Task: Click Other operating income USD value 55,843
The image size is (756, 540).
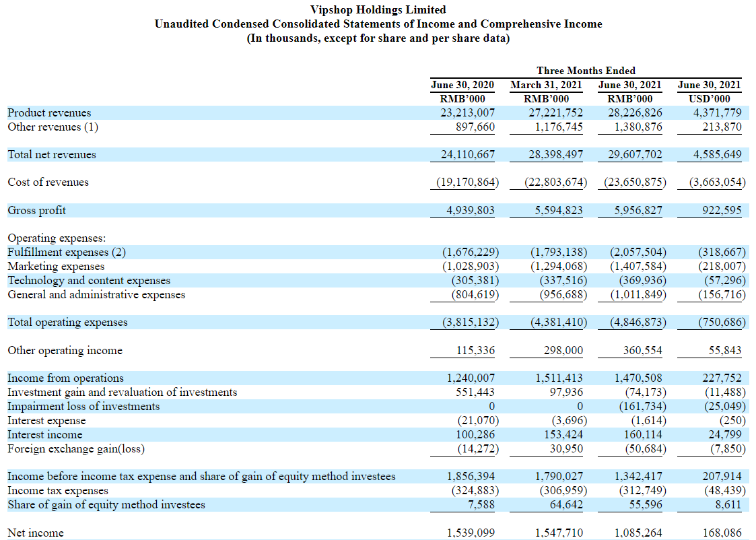Action: (724, 351)
